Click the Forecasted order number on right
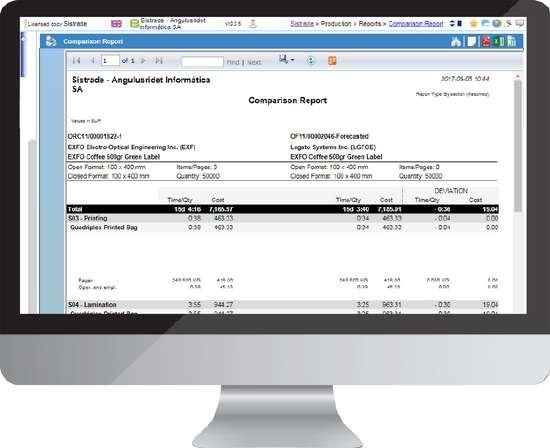550x448 pixels. [x=329, y=136]
